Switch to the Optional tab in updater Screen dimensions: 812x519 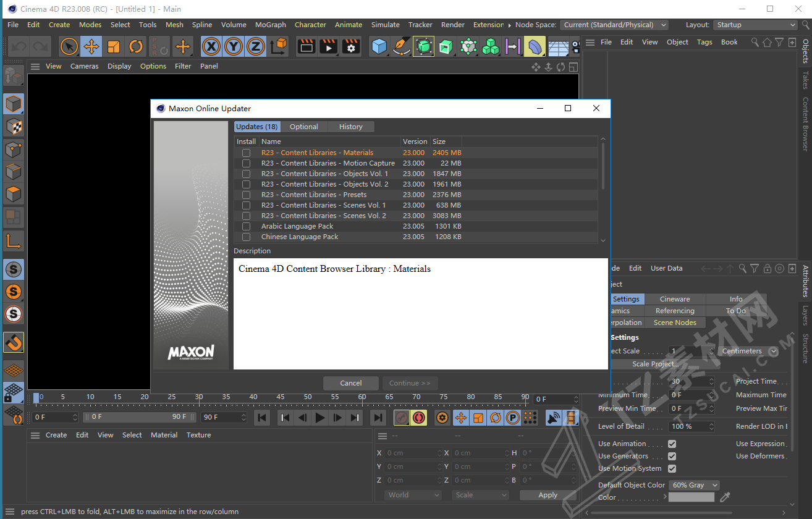pyautogui.click(x=304, y=127)
